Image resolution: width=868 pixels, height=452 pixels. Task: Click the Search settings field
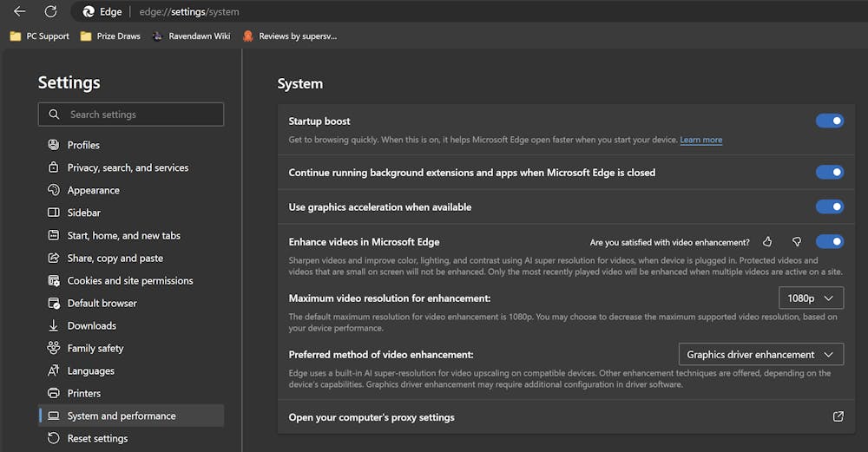click(x=131, y=115)
